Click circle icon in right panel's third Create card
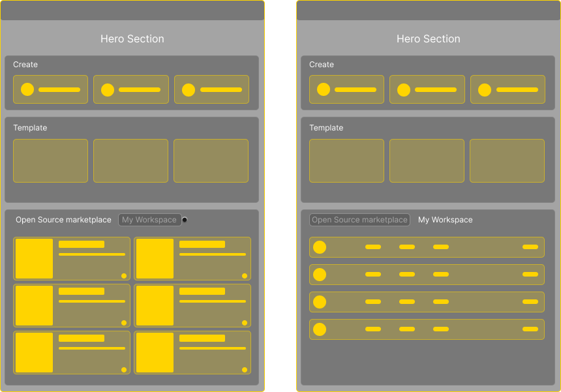561x392 pixels. tap(485, 89)
